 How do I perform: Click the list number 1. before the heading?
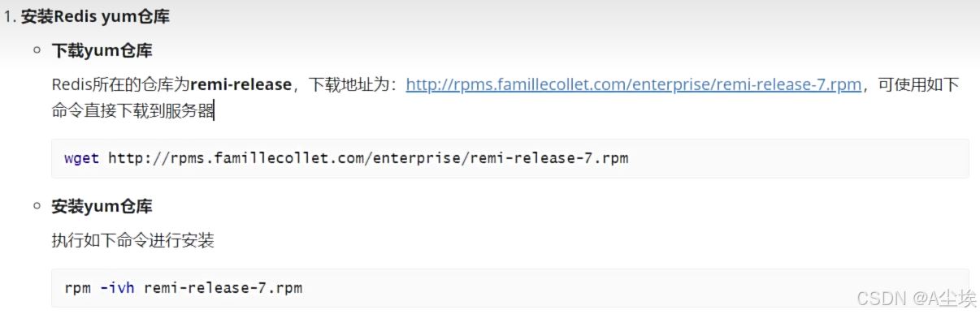pyautogui.click(x=11, y=16)
